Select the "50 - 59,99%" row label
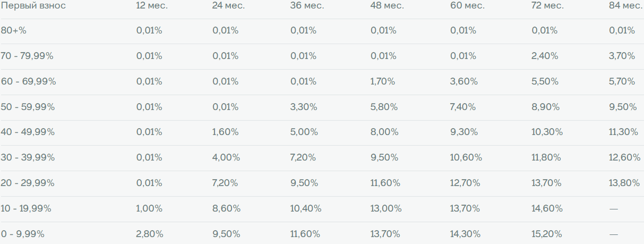Image resolution: width=644 pixels, height=244 pixels. tap(28, 107)
